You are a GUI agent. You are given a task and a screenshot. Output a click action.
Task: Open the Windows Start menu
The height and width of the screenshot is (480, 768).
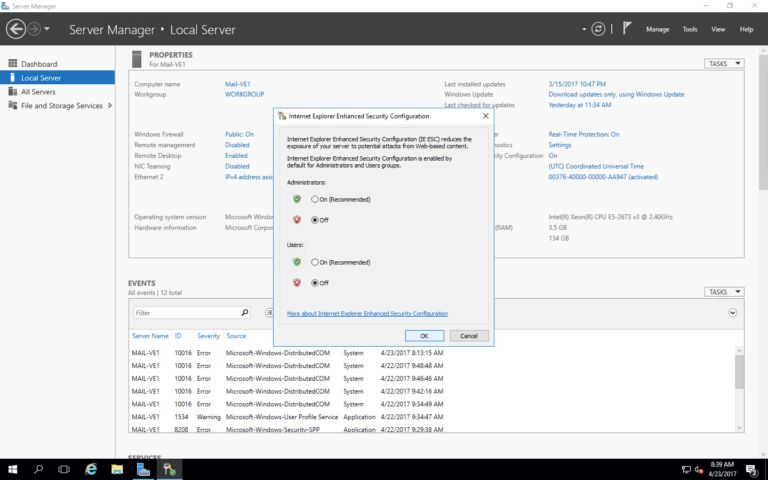tap(12, 469)
